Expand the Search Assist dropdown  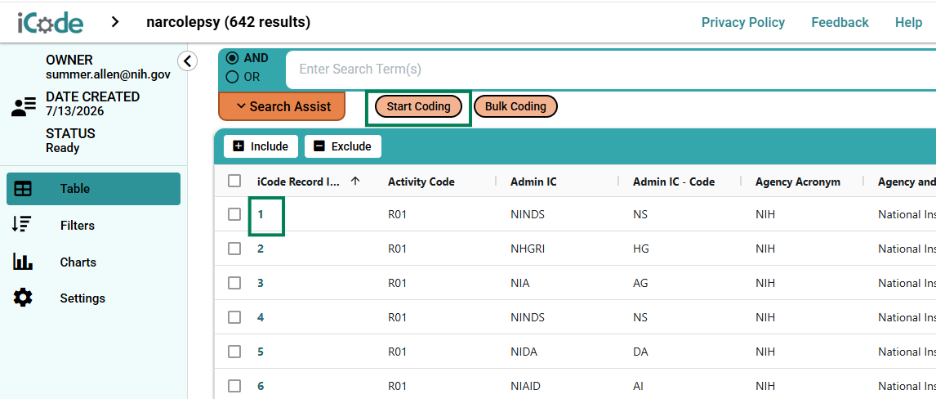click(x=282, y=106)
